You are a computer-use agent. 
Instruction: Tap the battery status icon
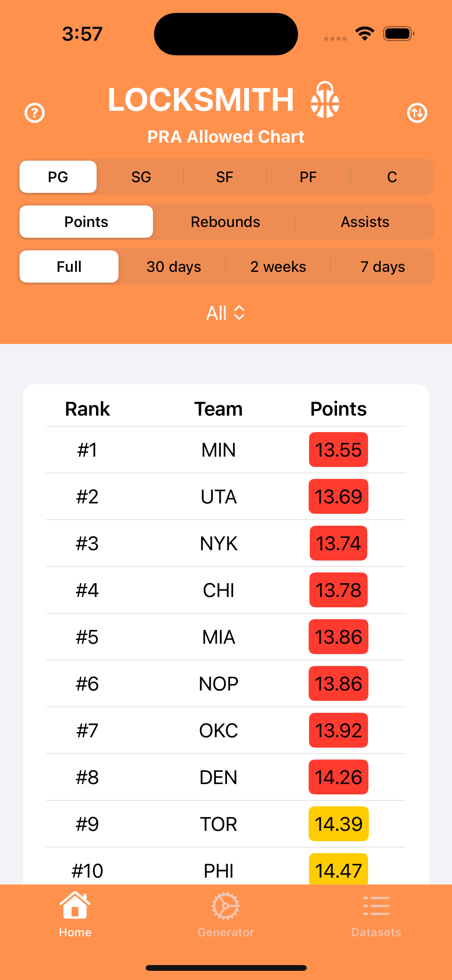399,34
